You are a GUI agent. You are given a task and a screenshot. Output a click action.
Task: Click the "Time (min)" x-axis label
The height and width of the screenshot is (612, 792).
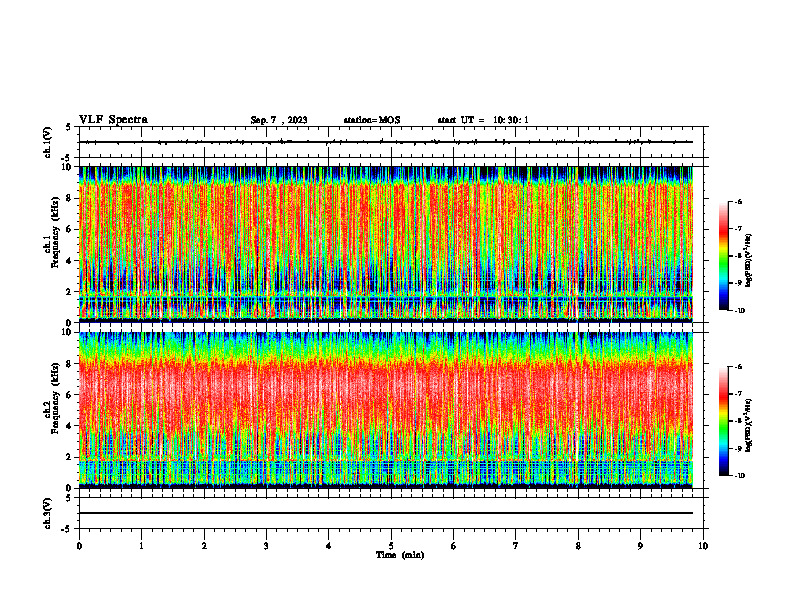pos(400,555)
